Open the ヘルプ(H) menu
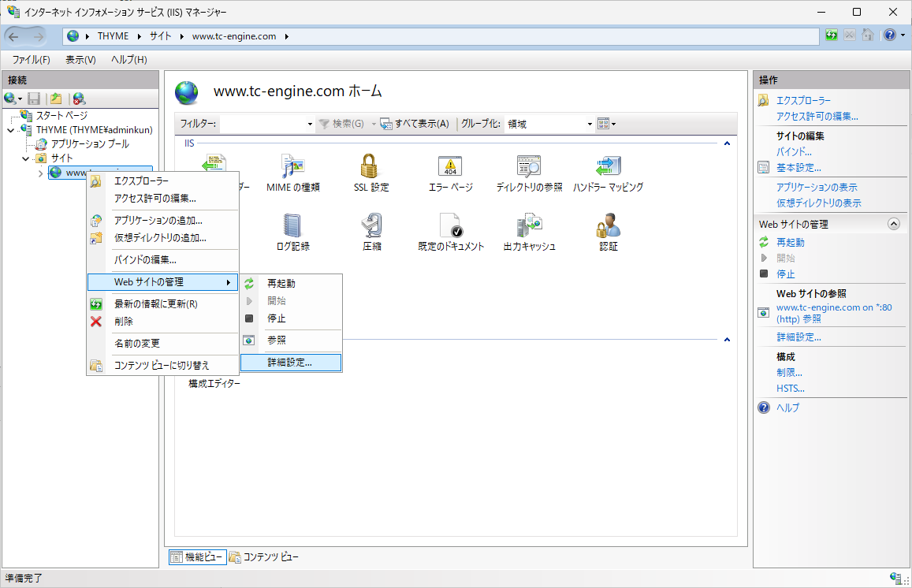This screenshot has height=588, width=912. tap(128, 59)
